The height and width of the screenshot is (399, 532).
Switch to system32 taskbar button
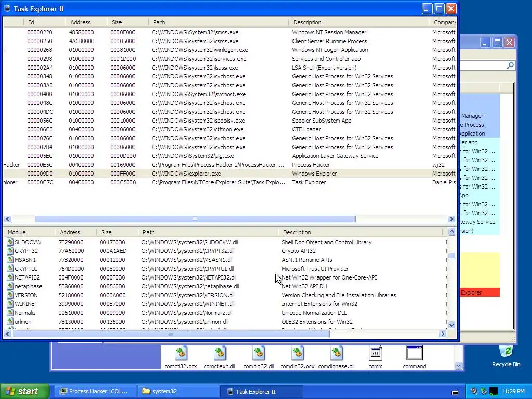click(x=179, y=391)
